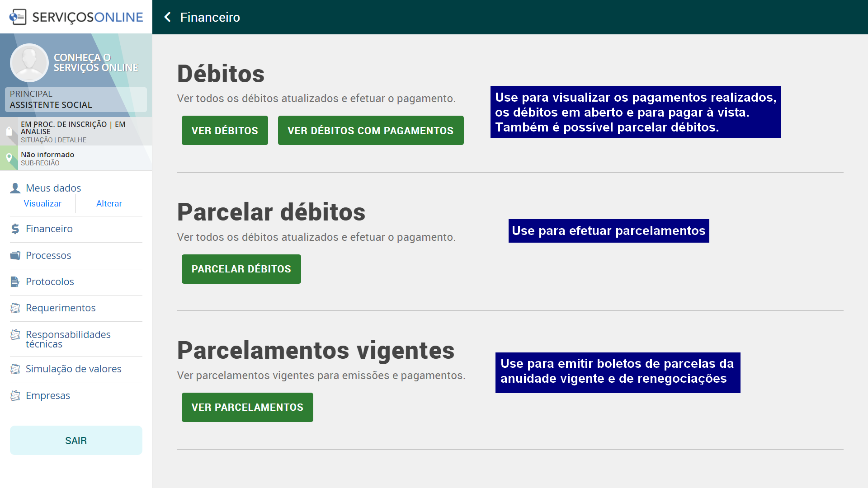Click the SERVIÇOSONLINE brand name text

click(87, 17)
